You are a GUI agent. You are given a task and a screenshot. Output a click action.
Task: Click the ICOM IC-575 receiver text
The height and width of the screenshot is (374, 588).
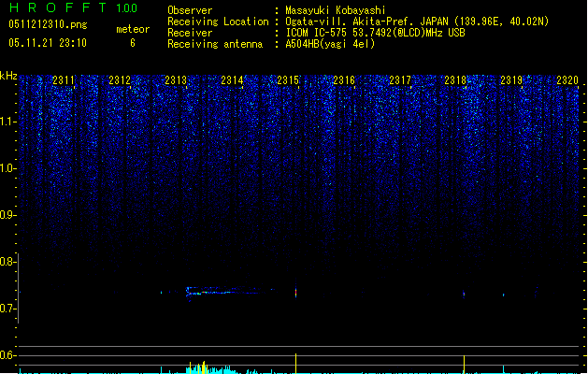pyautogui.click(x=375, y=33)
